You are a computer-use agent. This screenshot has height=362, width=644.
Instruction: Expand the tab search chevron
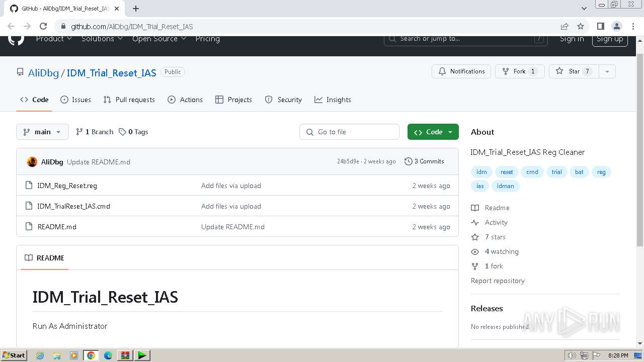coord(584,9)
